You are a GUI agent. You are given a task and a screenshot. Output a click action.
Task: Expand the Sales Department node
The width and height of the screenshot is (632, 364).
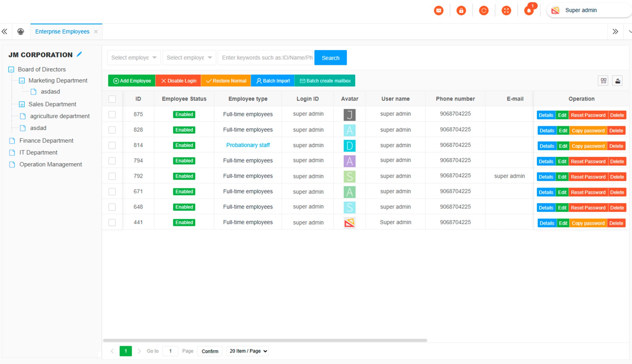coord(22,104)
